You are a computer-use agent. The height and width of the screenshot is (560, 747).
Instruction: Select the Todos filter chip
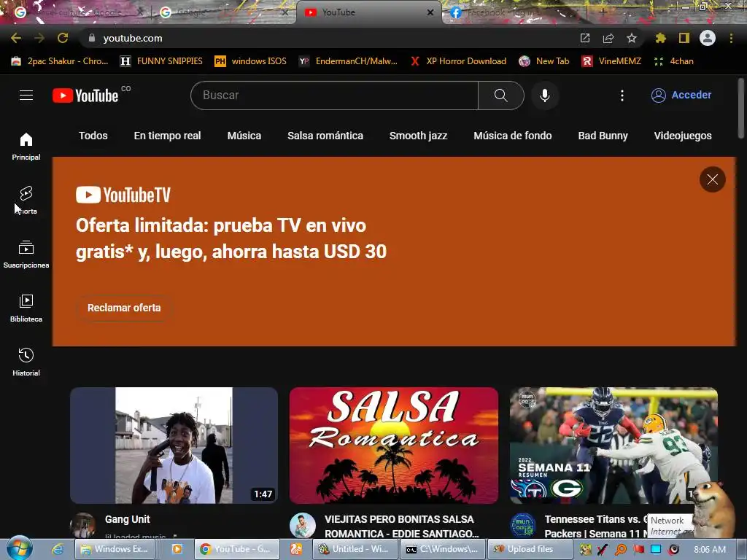coord(93,136)
